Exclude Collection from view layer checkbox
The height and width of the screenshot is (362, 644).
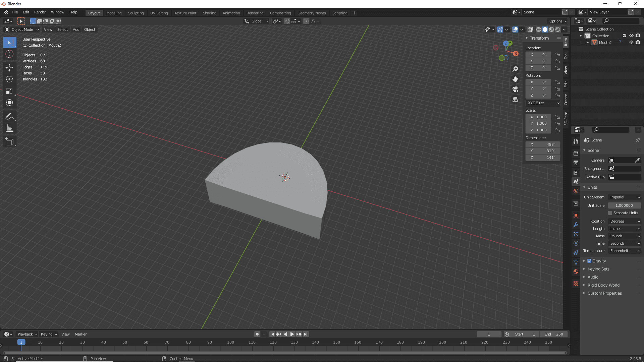click(625, 36)
